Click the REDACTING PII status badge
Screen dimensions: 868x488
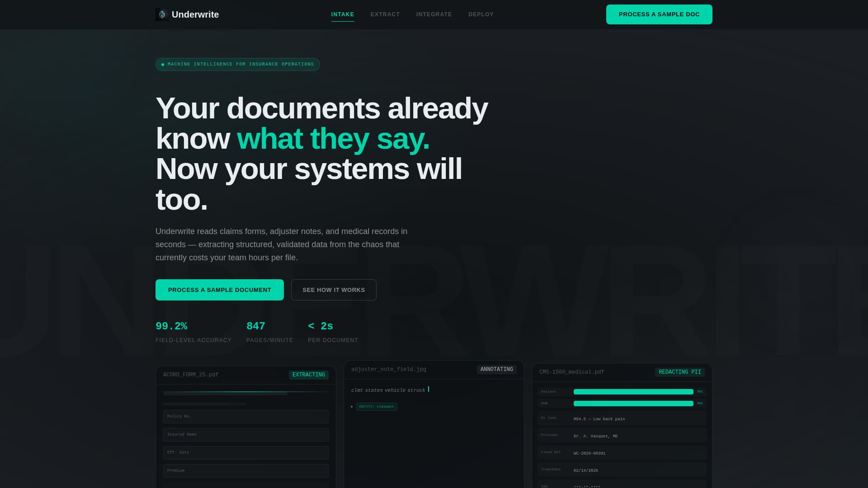[x=680, y=372]
